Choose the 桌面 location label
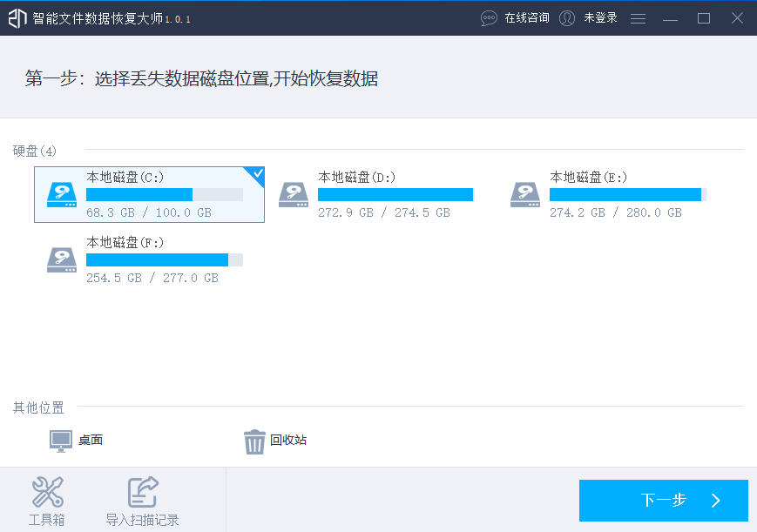The image size is (757, 532). [x=91, y=440]
